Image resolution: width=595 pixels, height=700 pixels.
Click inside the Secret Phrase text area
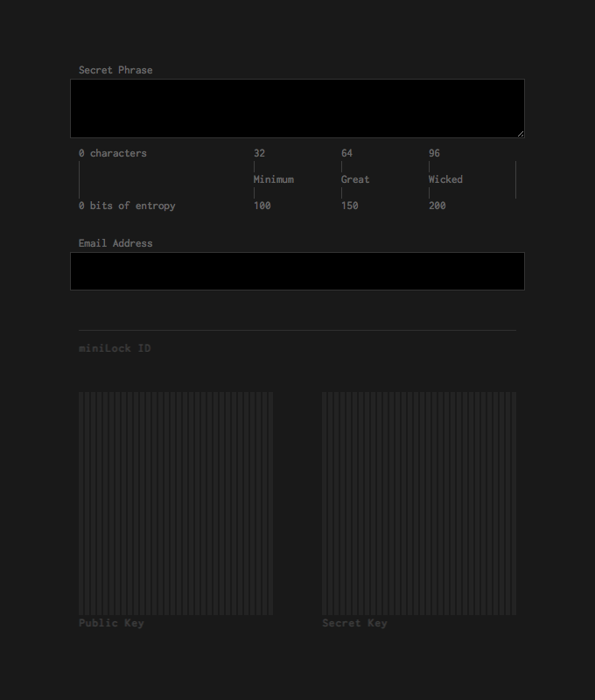297,108
